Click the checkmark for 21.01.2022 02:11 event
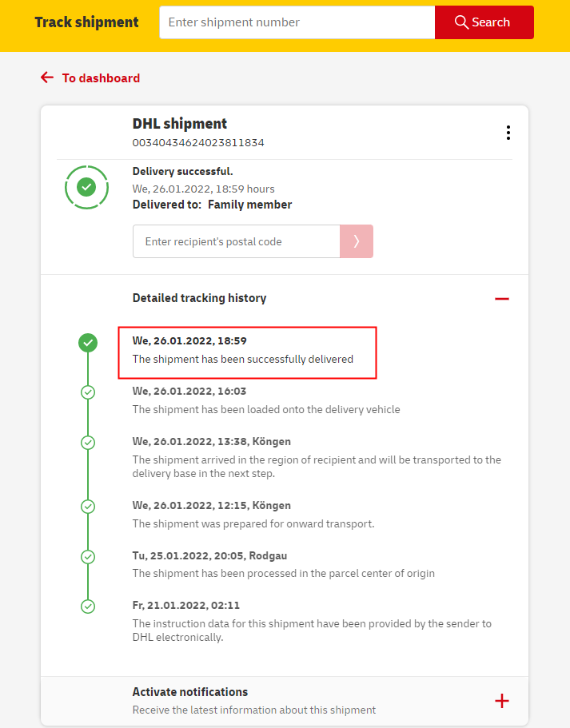This screenshot has width=570, height=728. click(88, 606)
